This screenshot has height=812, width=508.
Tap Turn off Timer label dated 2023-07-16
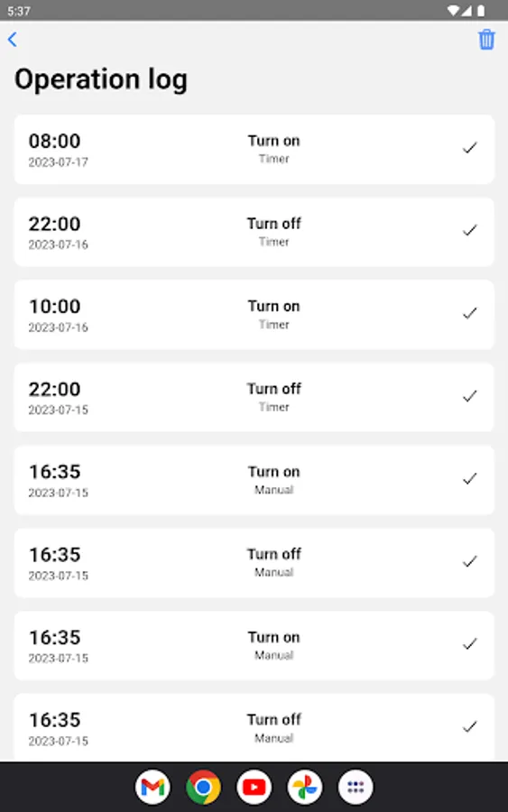274,232
